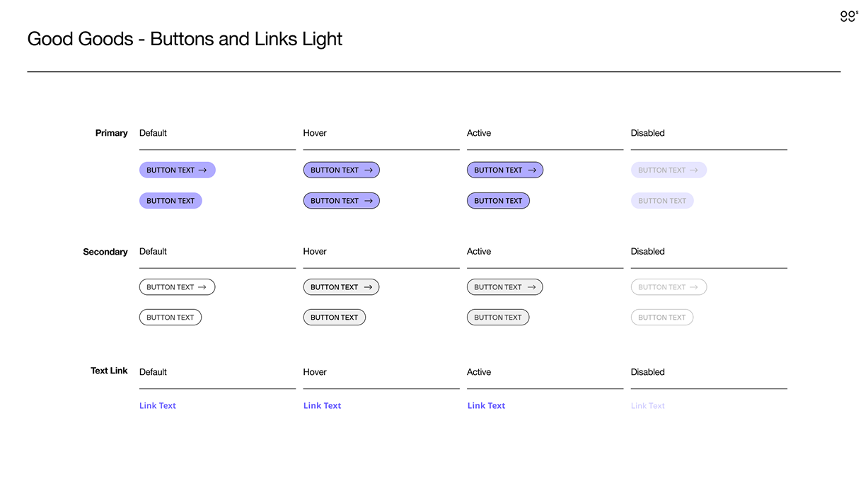
Task: Click Primary Default button without arrow
Action: coord(170,201)
